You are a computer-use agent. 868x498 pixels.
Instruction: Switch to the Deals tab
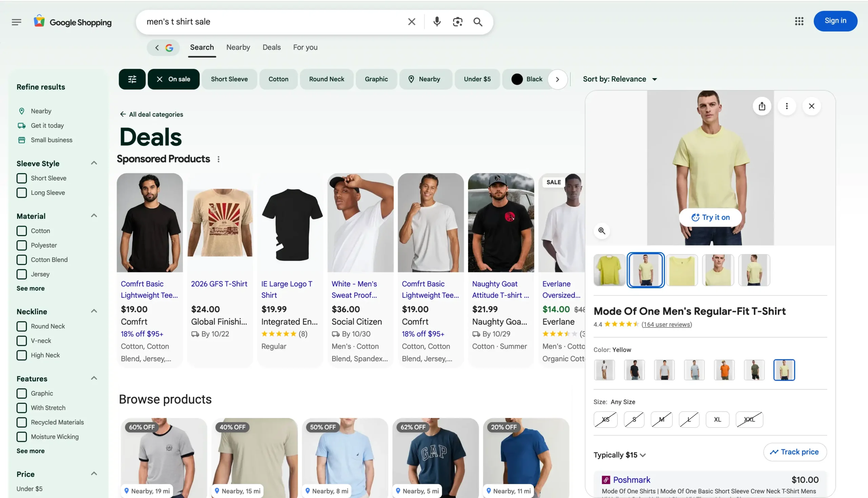click(x=272, y=47)
